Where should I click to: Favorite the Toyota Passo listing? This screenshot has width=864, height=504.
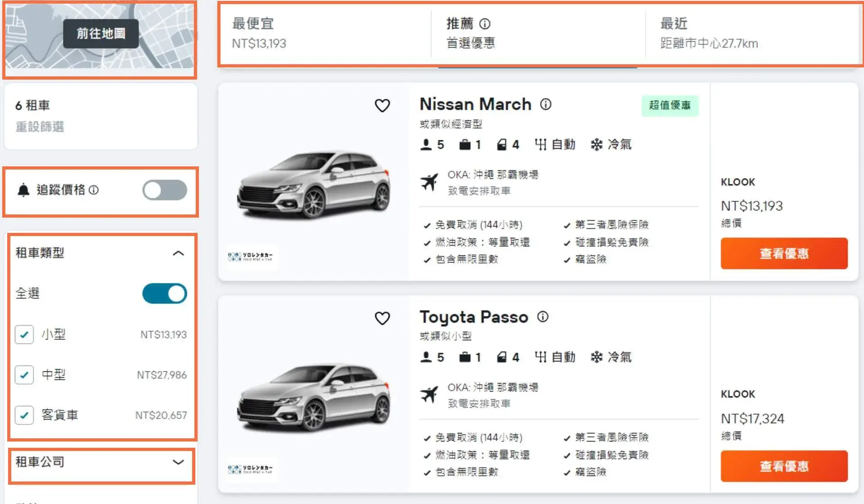point(382,318)
